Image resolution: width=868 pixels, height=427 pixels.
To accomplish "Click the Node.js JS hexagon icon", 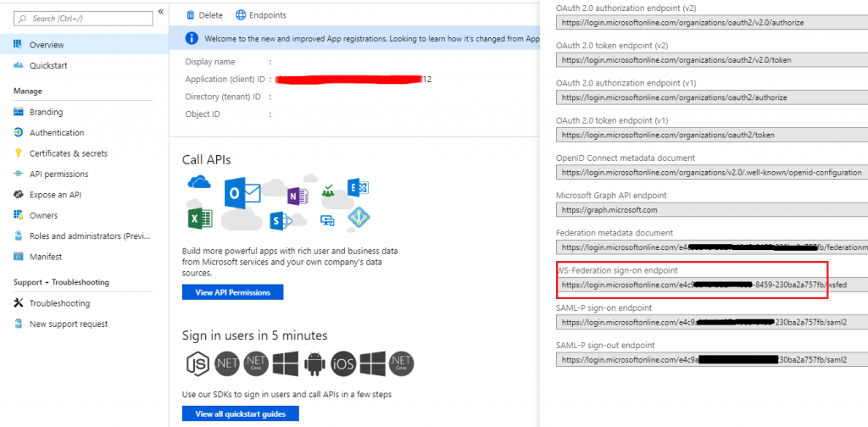I will pyautogui.click(x=198, y=363).
